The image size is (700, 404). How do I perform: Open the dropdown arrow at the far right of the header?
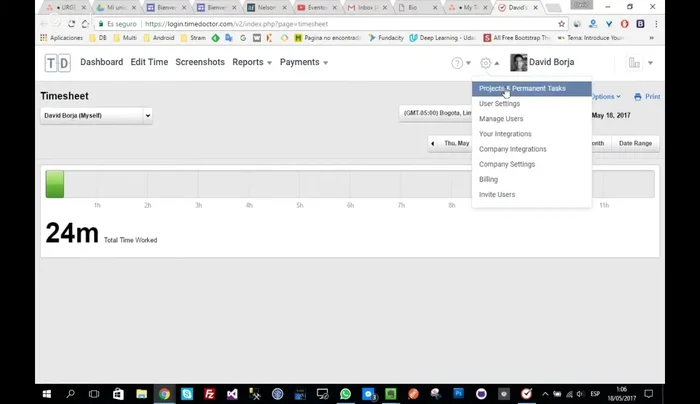point(650,63)
